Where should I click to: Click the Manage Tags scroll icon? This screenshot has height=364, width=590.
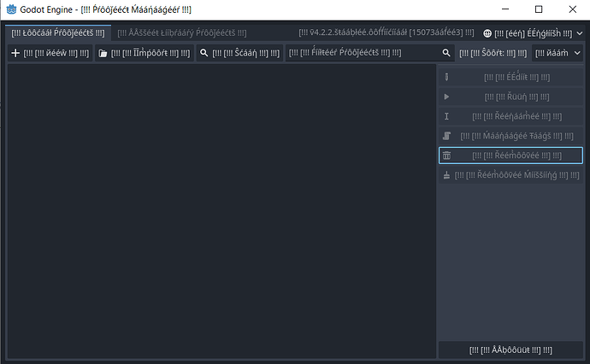445,136
